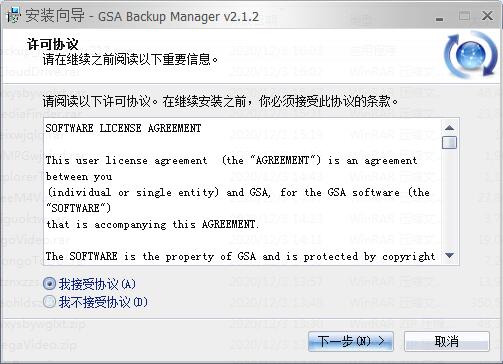Click the blue globe backup logo
The height and width of the screenshot is (364, 503).
(x=470, y=55)
